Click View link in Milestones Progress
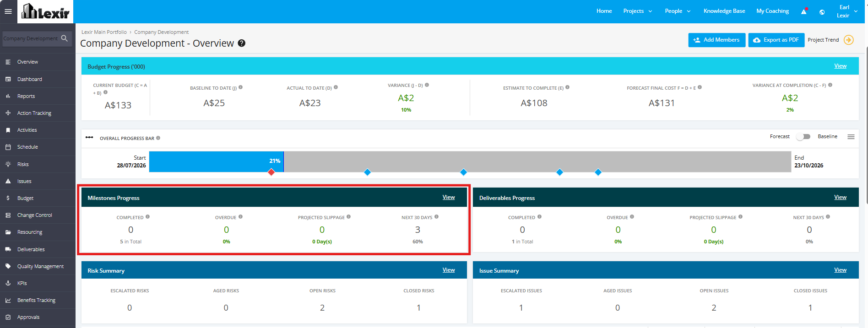Image resolution: width=868 pixels, height=328 pixels. [x=449, y=197]
